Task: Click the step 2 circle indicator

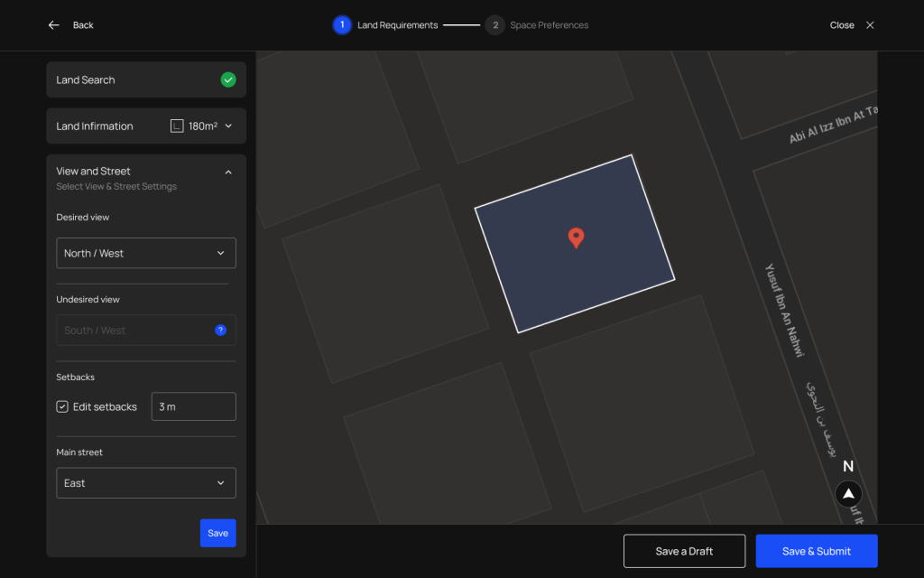Action: pos(494,25)
